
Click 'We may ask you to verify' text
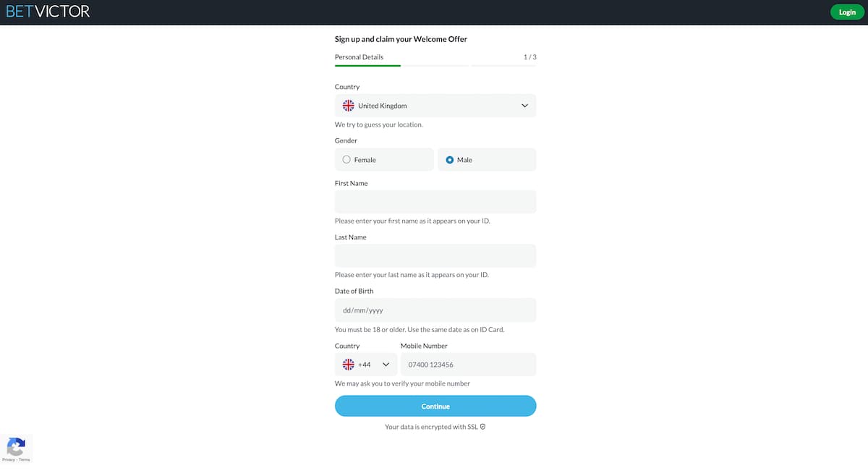(402, 383)
